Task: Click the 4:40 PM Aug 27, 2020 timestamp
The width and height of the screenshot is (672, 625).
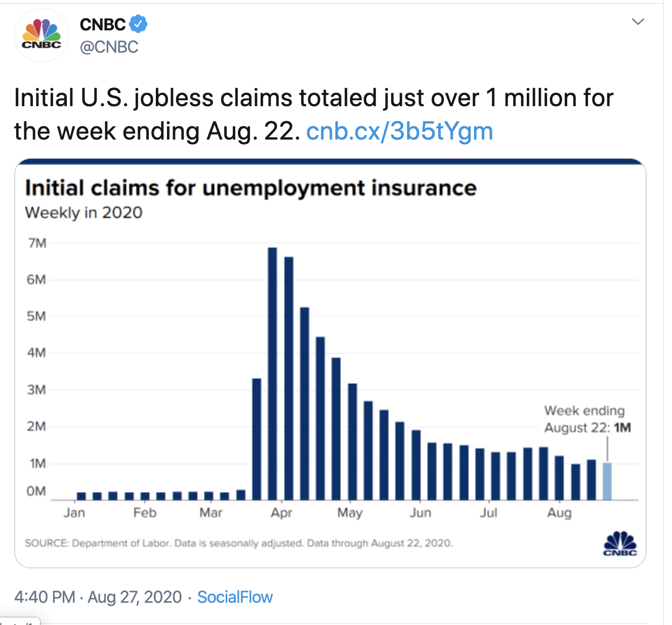Action: [98, 597]
